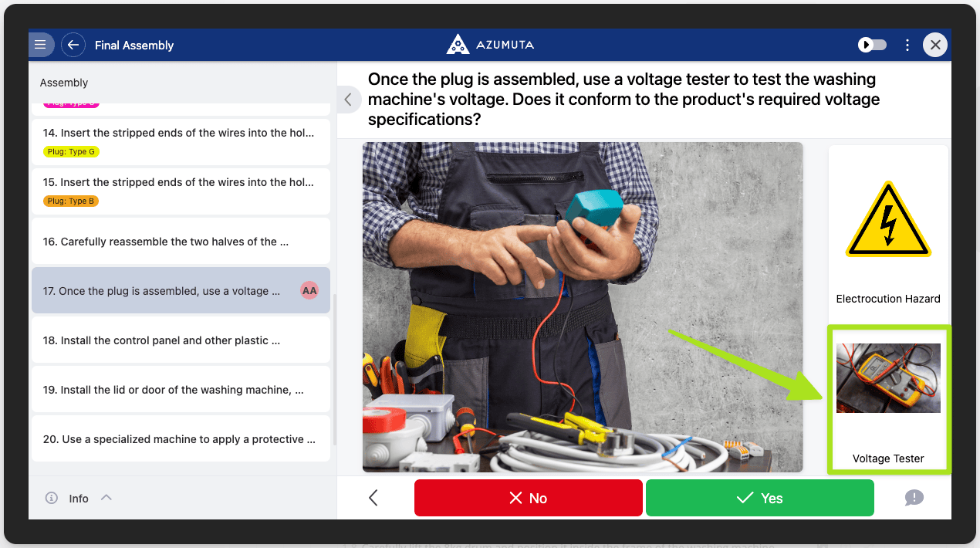Click the Electrocution Hazard warning icon

(x=888, y=222)
